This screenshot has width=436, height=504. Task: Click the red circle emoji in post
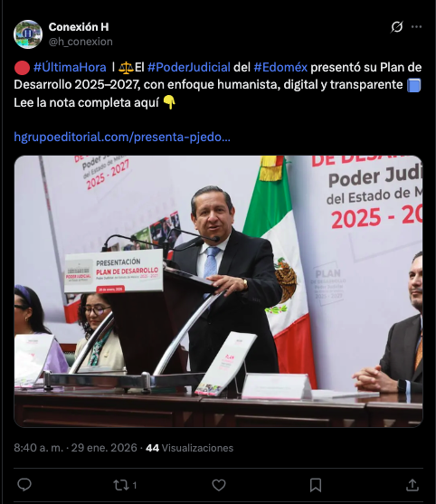point(22,68)
